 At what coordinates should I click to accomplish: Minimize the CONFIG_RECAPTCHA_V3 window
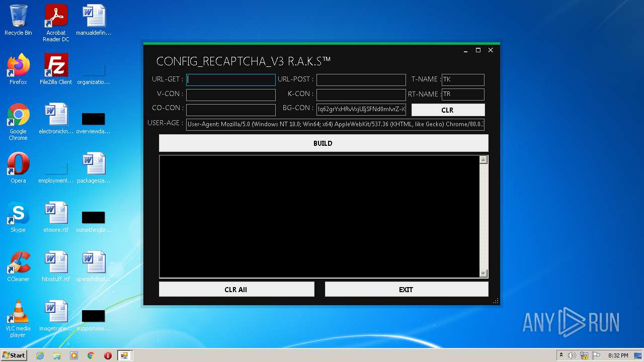[x=466, y=50]
